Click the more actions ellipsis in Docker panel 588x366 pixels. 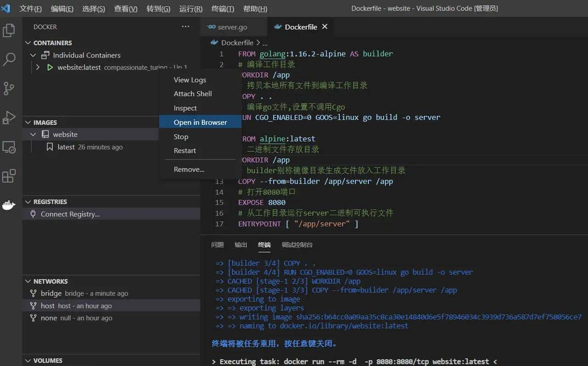pos(186,27)
